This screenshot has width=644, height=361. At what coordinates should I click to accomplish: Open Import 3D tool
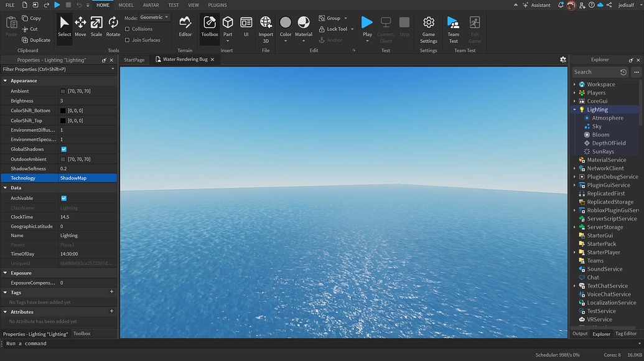266,30
